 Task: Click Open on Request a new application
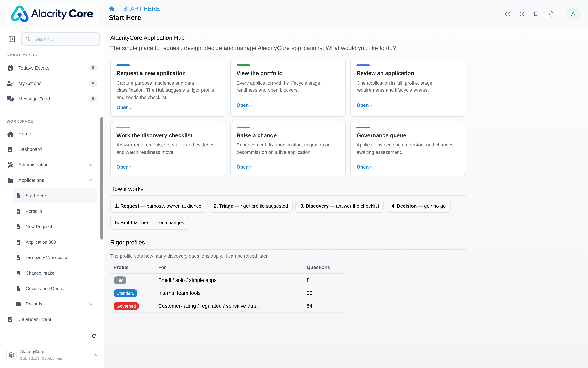click(124, 107)
